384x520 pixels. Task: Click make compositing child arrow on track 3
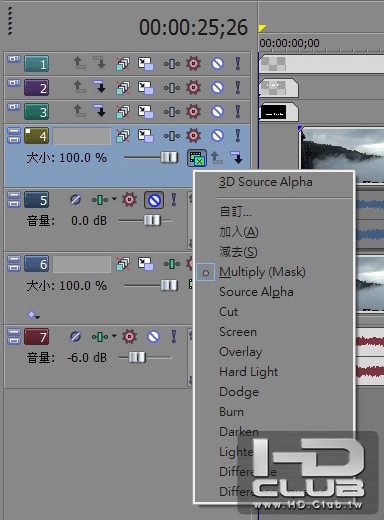pyautogui.click(x=99, y=111)
